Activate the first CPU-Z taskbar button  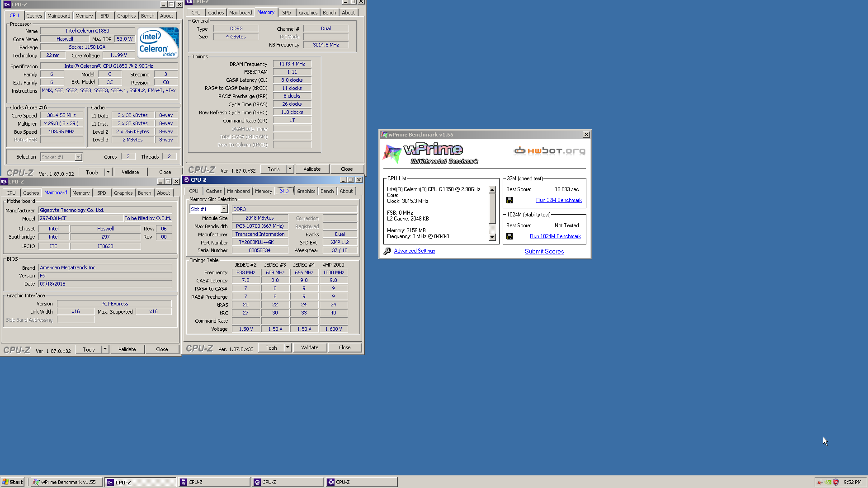click(141, 482)
